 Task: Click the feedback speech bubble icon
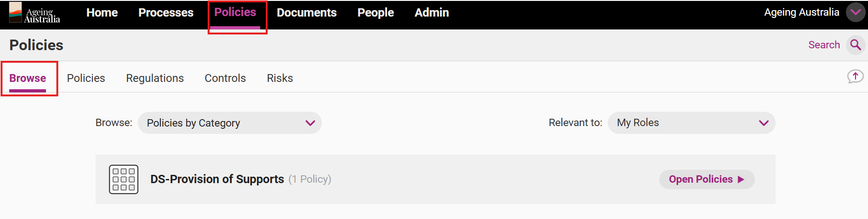coord(855,76)
